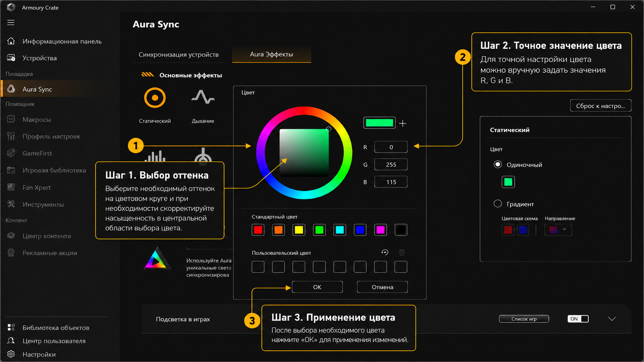Toggle the Подсветка в играх ON switch
644x362 pixels.
pos(578,319)
